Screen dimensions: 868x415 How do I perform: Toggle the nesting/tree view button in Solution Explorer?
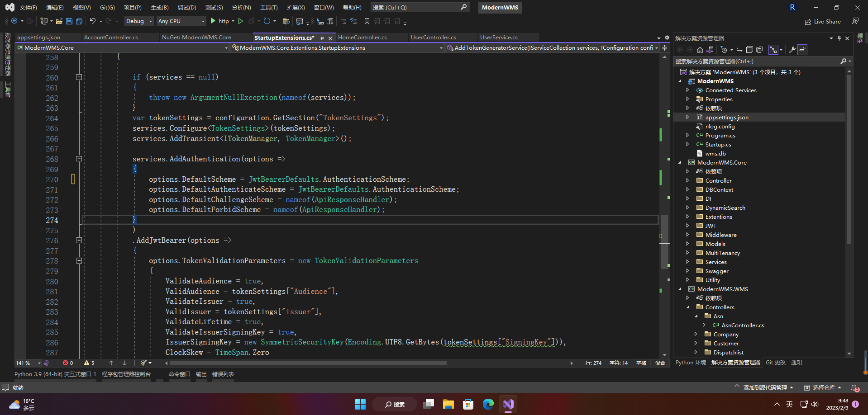point(773,50)
